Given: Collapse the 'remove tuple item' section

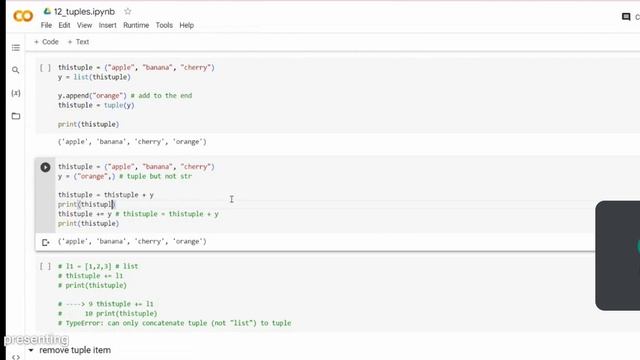Looking at the screenshot, I should pyautogui.click(x=31, y=350).
